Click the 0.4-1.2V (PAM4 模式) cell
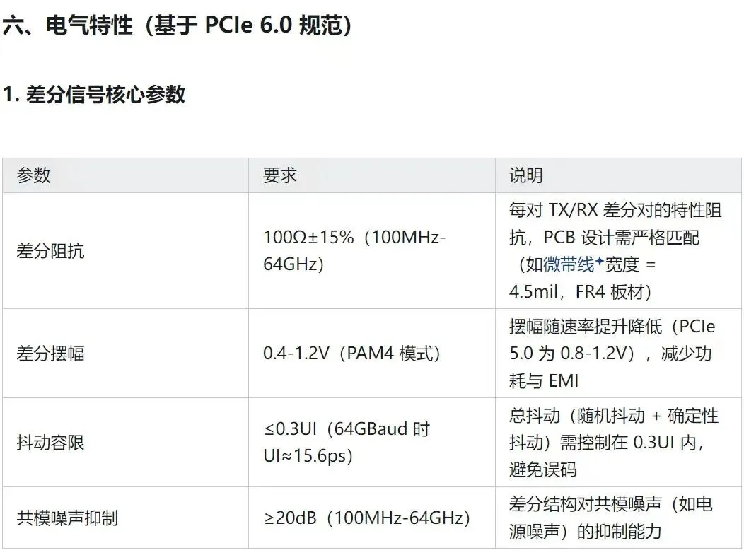This screenshot has width=744, height=560. click(351, 353)
